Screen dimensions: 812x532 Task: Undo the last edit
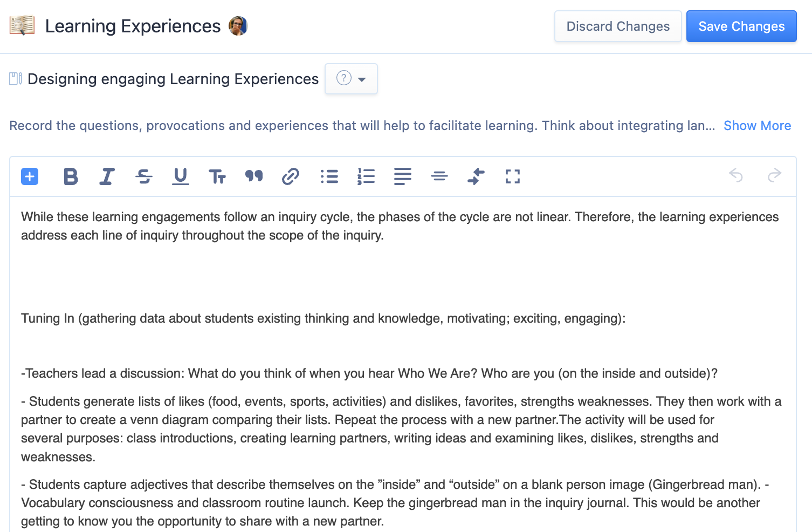(736, 175)
